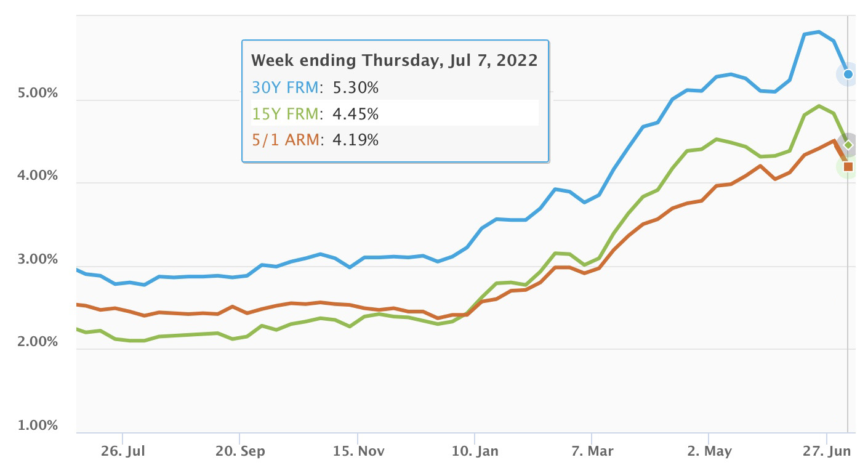Click the 26. Jul x-axis date label
The image size is (868, 468).
pyautogui.click(x=123, y=451)
